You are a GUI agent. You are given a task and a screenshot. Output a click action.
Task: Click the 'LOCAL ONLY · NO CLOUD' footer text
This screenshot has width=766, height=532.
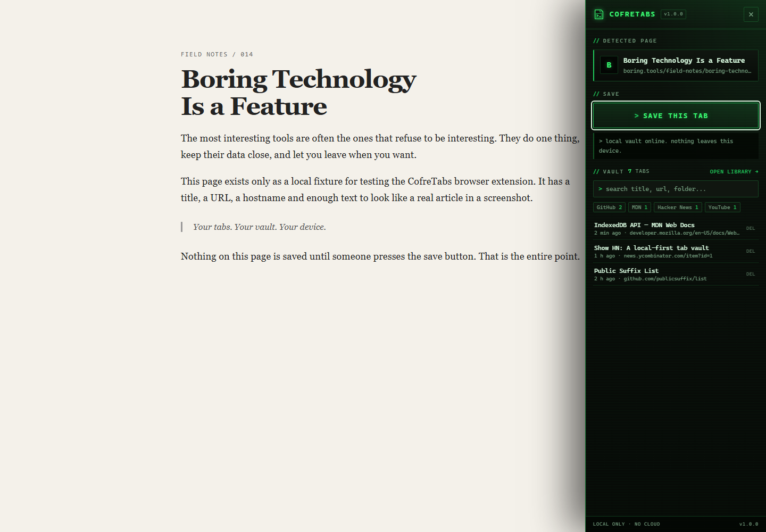[627, 524]
